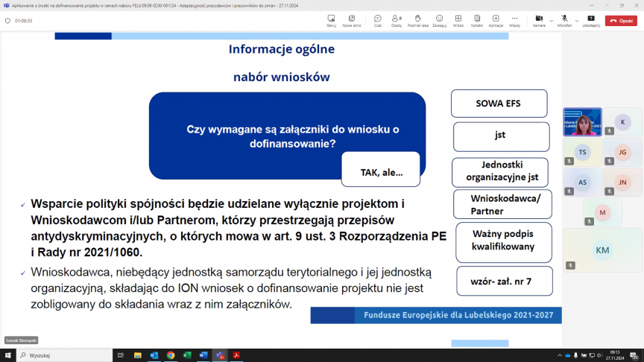Click muted mic icon on M tile
This screenshot has height=362, width=644.
click(589, 222)
